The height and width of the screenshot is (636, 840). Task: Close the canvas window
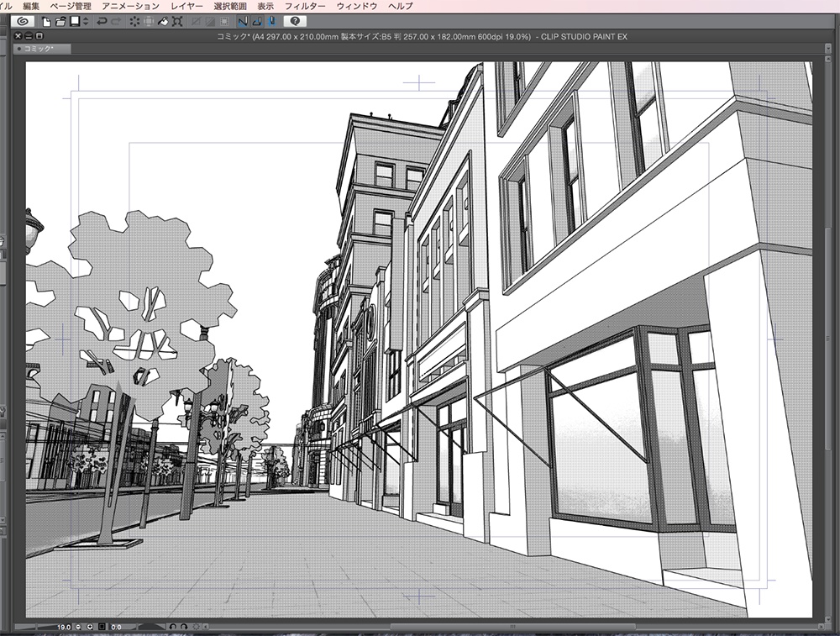[x=18, y=36]
